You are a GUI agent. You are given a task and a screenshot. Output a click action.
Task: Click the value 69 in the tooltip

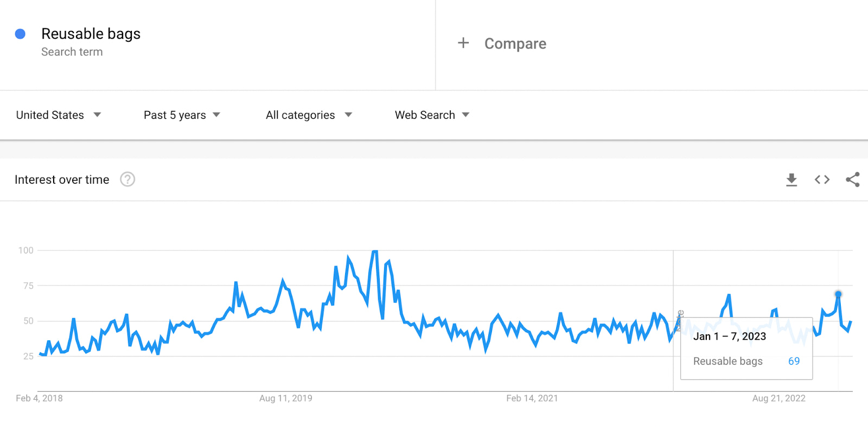click(794, 361)
